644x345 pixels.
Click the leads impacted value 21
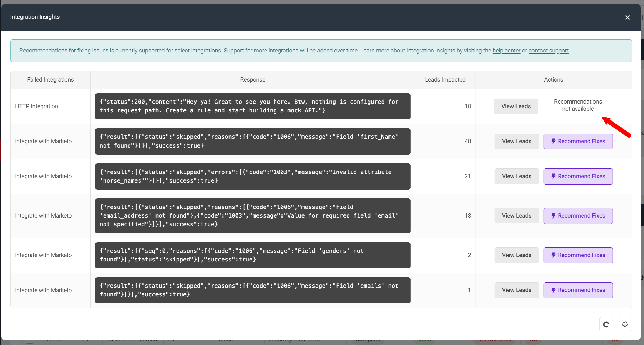click(x=468, y=176)
